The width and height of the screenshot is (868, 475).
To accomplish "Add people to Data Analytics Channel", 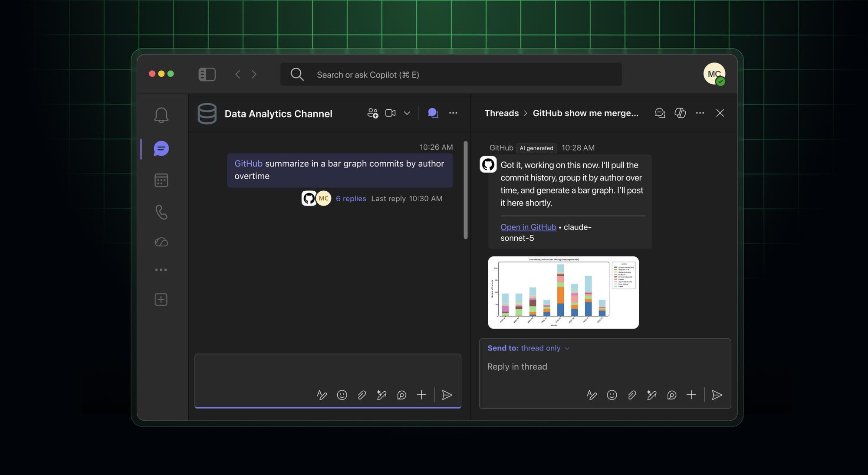I will click(x=373, y=113).
